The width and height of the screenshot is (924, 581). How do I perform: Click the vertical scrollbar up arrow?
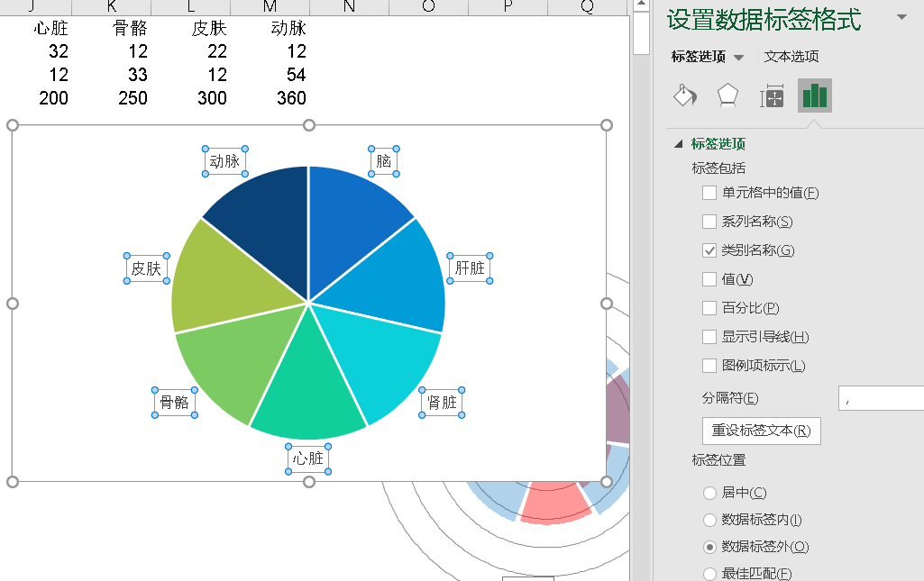(x=641, y=5)
